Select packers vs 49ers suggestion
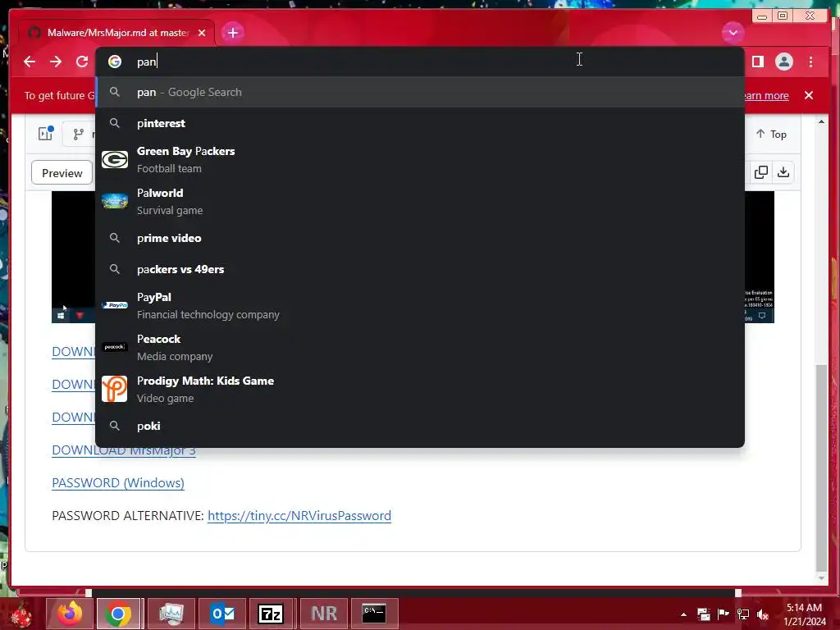The width and height of the screenshot is (840, 630). click(x=420, y=269)
